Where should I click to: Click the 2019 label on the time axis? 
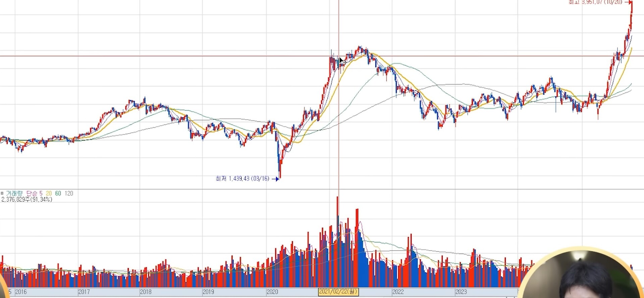coord(208,292)
